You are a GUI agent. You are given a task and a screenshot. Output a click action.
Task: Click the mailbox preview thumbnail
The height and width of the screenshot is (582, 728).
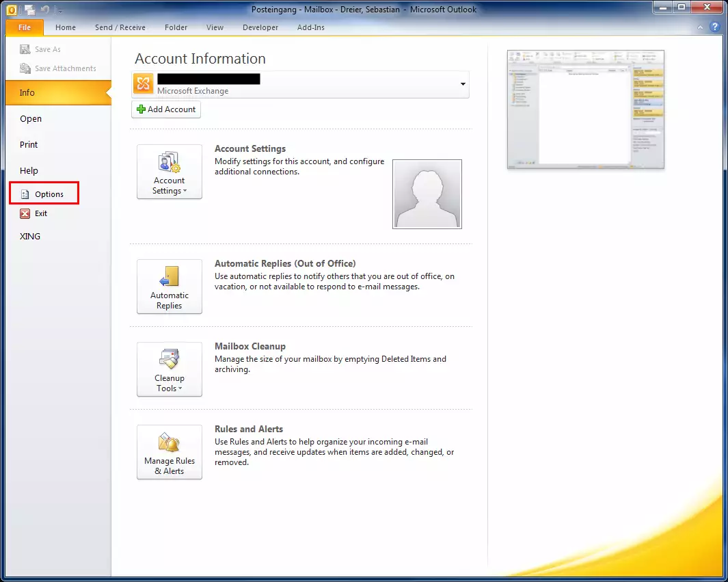pyautogui.click(x=585, y=109)
